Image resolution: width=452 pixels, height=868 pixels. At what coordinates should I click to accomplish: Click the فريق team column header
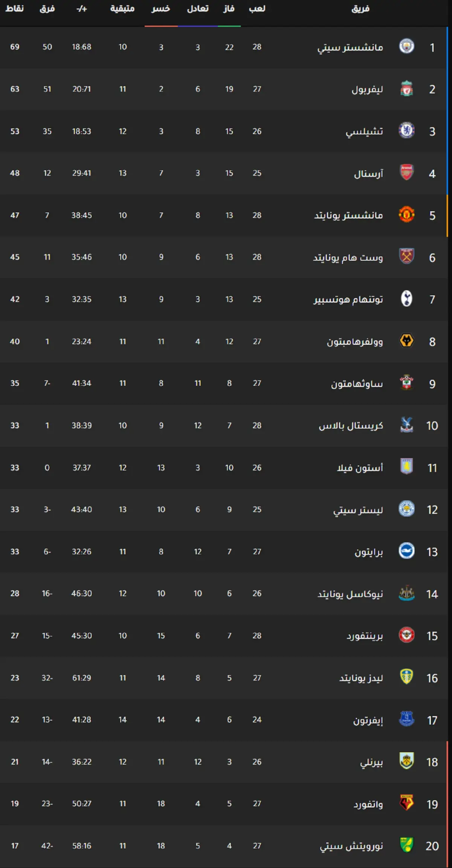click(360, 9)
